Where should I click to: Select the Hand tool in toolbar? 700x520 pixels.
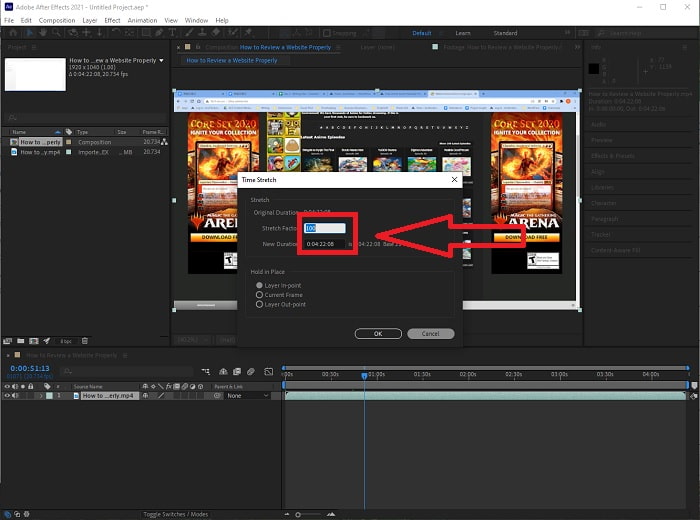tap(43, 33)
